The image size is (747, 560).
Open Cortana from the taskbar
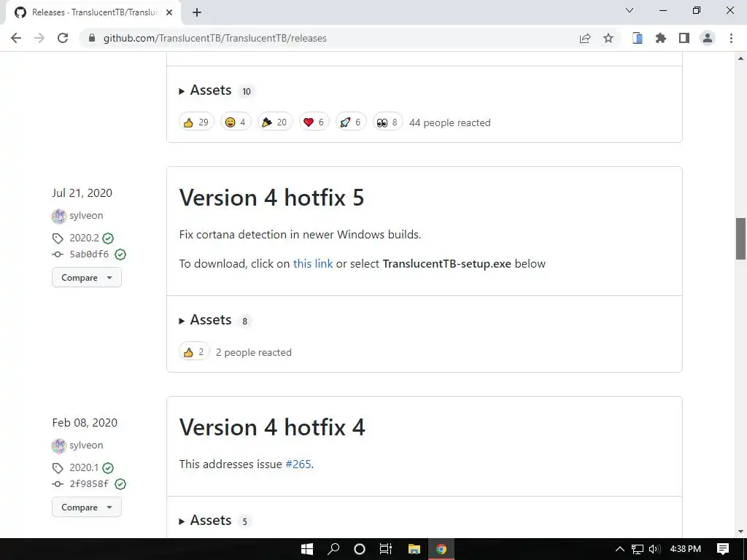(360, 549)
